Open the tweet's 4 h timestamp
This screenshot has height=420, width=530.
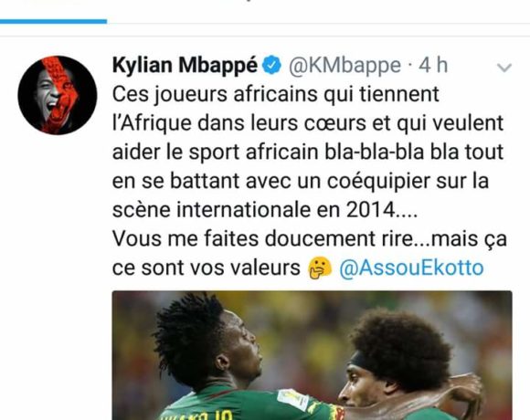[x=433, y=65]
